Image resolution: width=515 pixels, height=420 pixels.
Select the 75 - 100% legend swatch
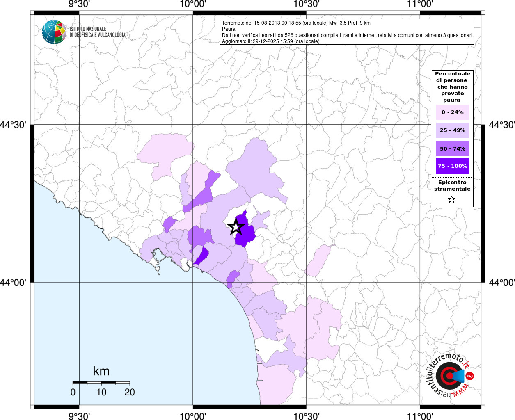click(452, 166)
